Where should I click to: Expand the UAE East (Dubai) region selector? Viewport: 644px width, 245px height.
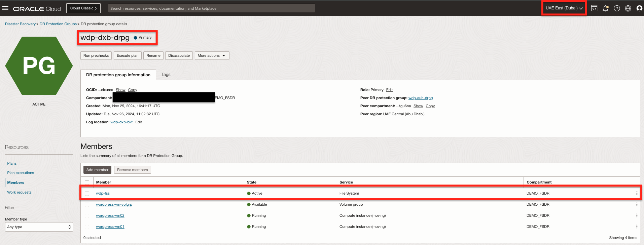tap(564, 8)
